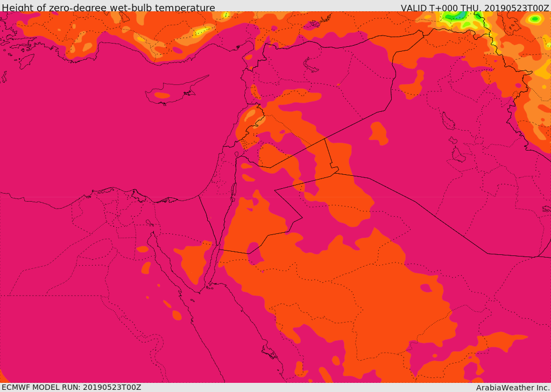551x392 pixels.
Task: Click the 'VALID T+000 THU. 20190523T00Z' label
Action: pyautogui.click(x=475, y=8)
